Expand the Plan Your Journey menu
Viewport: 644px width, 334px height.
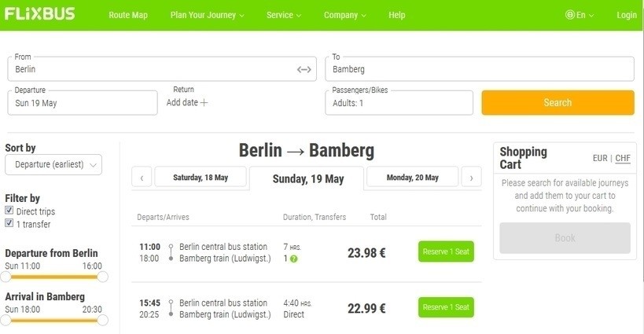(x=207, y=15)
